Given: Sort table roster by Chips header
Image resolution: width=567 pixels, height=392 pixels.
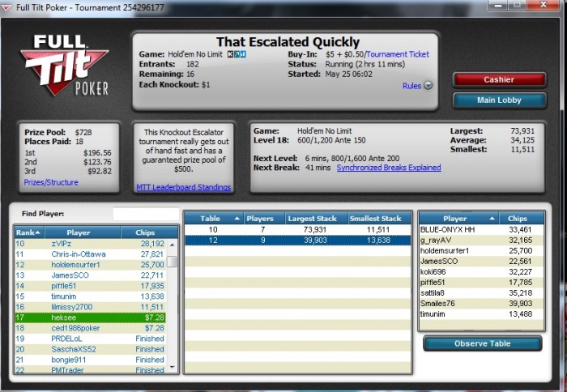Looking at the screenshot, I should pos(522,219).
